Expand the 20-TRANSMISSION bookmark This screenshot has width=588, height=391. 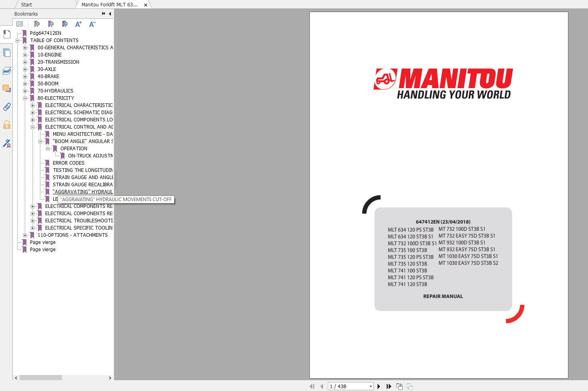[25, 62]
